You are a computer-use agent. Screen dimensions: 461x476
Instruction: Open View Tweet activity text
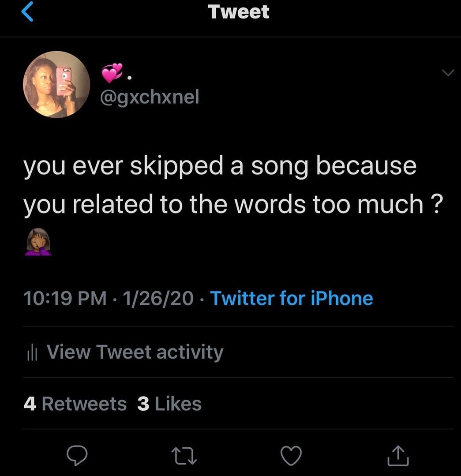135,352
